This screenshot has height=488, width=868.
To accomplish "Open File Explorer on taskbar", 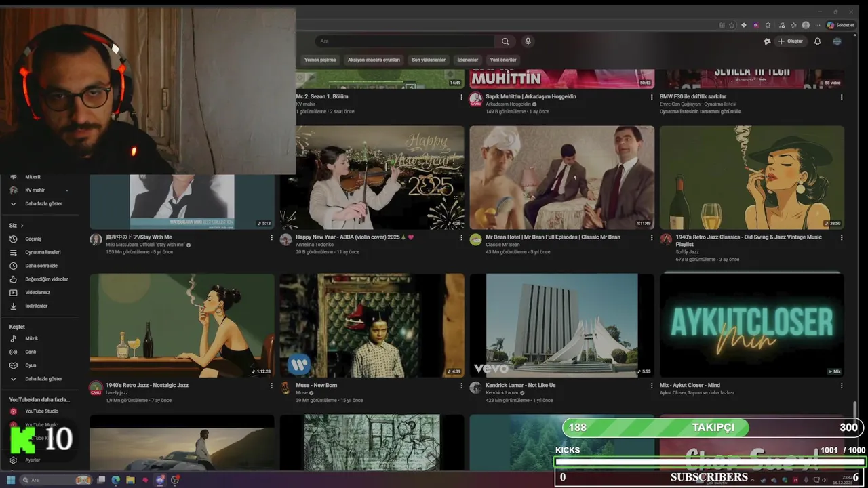I will point(130,480).
